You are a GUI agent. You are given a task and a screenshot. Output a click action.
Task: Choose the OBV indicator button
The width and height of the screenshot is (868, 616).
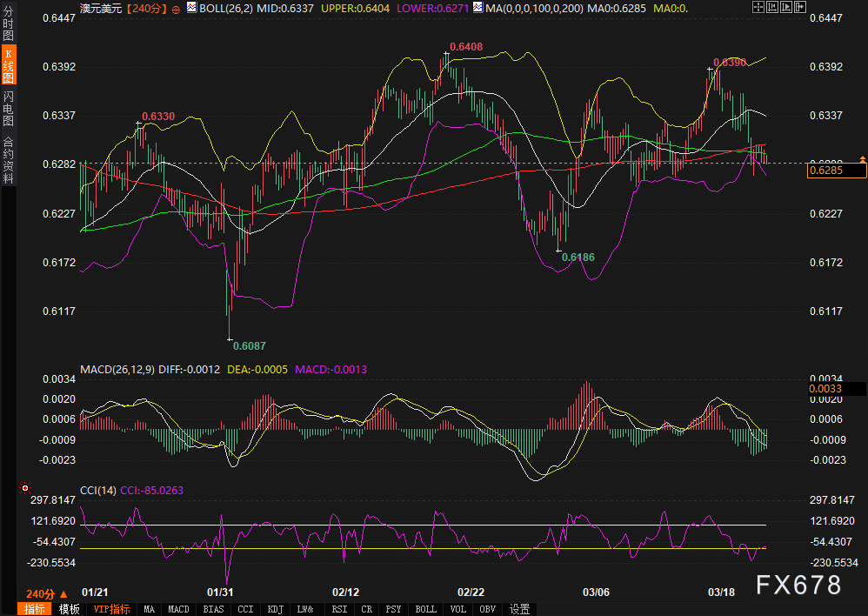click(x=487, y=609)
